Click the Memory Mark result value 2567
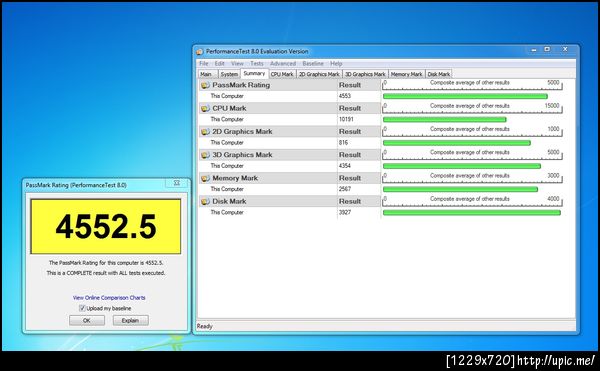 [x=345, y=189]
